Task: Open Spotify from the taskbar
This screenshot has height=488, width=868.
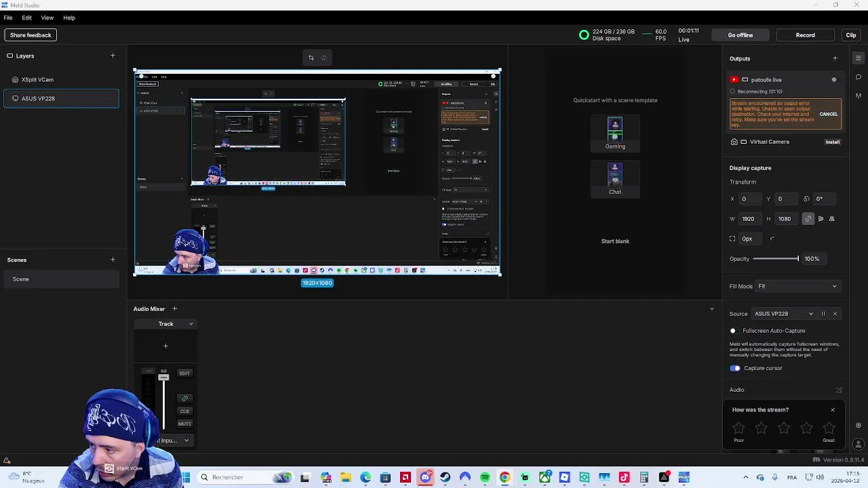Action: [485, 477]
